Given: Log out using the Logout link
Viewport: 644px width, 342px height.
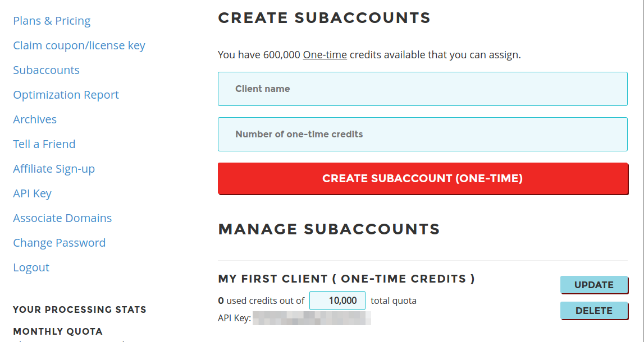Looking at the screenshot, I should pyautogui.click(x=31, y=267).
